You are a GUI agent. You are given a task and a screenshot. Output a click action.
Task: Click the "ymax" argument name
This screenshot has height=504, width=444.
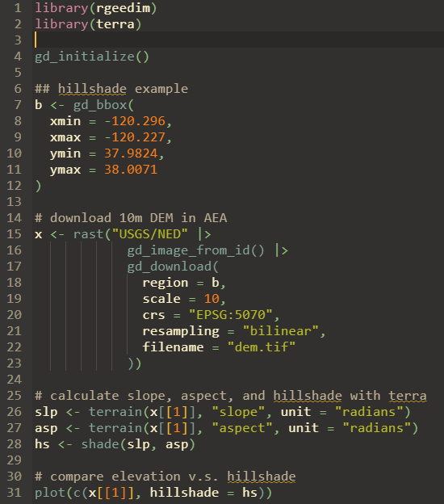tap(65, 170)
